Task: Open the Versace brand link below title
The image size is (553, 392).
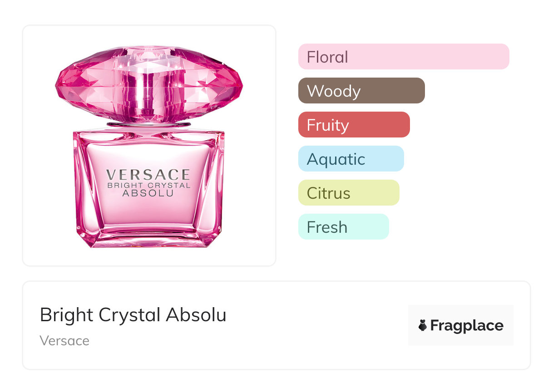Action: (64, 341)
